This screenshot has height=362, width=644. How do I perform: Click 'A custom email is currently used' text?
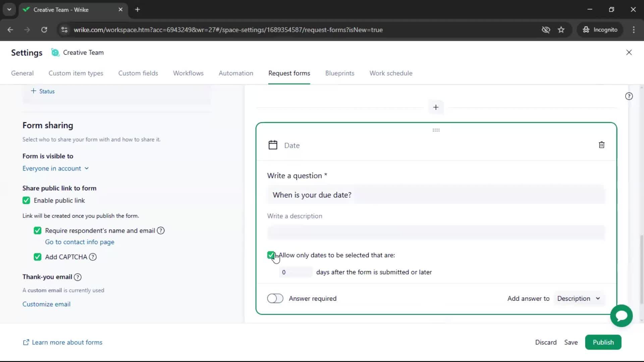point(63,290)
